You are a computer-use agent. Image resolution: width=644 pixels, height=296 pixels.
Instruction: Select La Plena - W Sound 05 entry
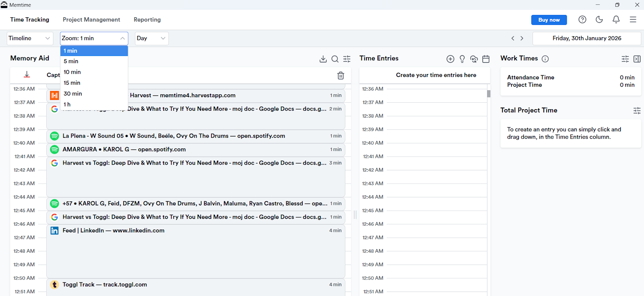pos(196,136)
